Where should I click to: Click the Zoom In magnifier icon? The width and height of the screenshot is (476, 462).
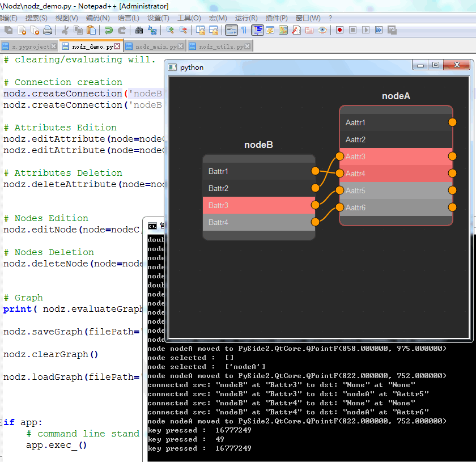tap(169, 30)
